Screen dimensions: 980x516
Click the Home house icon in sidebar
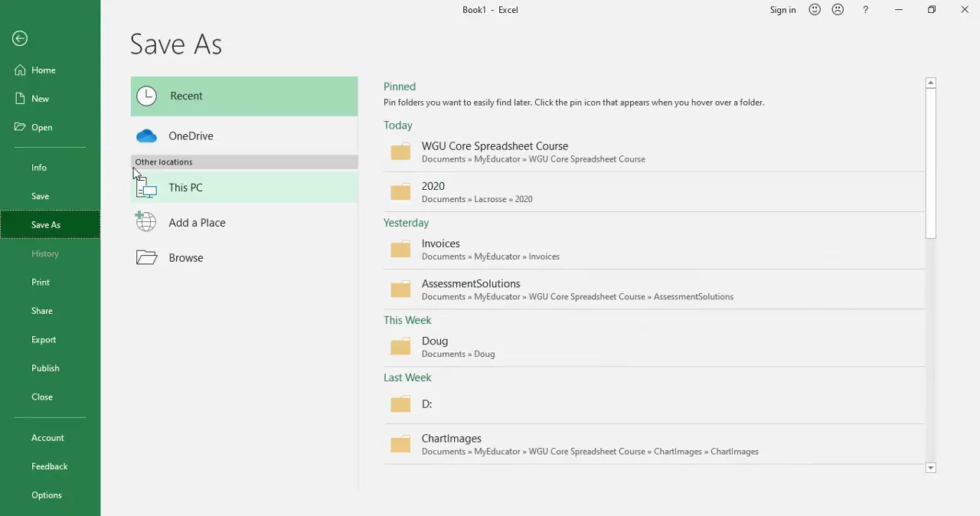[20, 70]
